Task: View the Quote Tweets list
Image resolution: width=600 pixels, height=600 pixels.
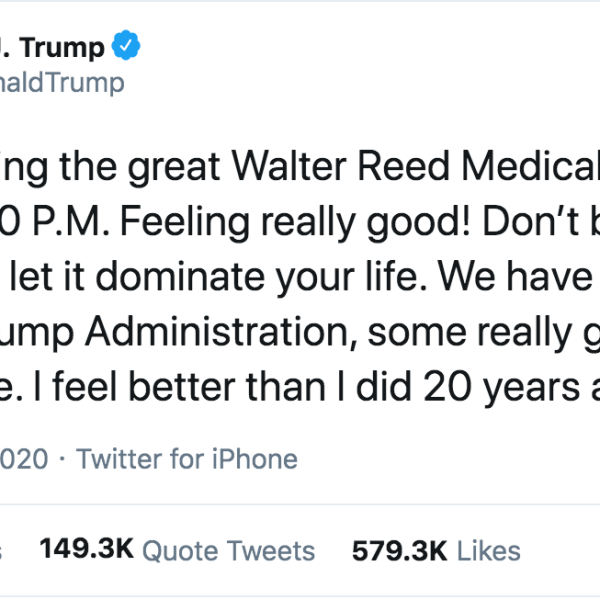Action: point(228,550)
